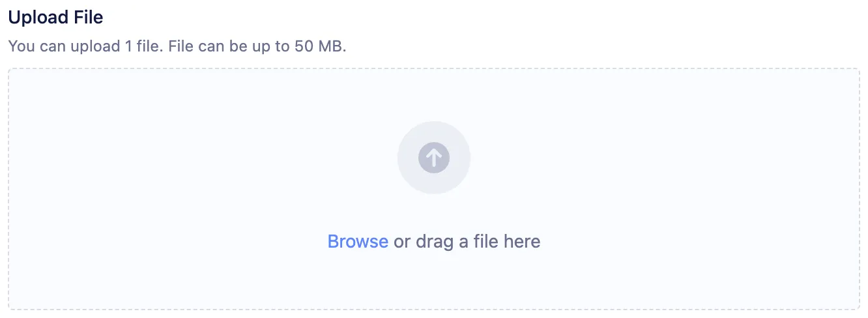Click the "50 MB" size limit text
This screenshot has height=318, width=868.
tap(319, 47)
